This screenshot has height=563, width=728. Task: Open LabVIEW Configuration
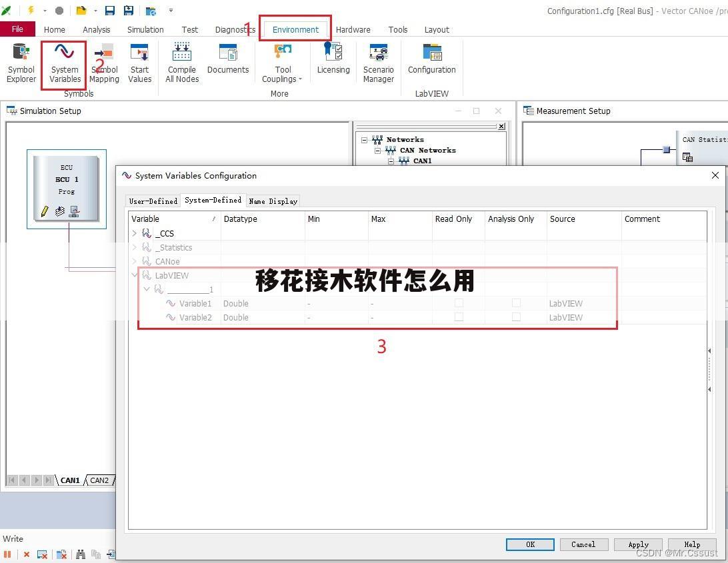point(432,59)
